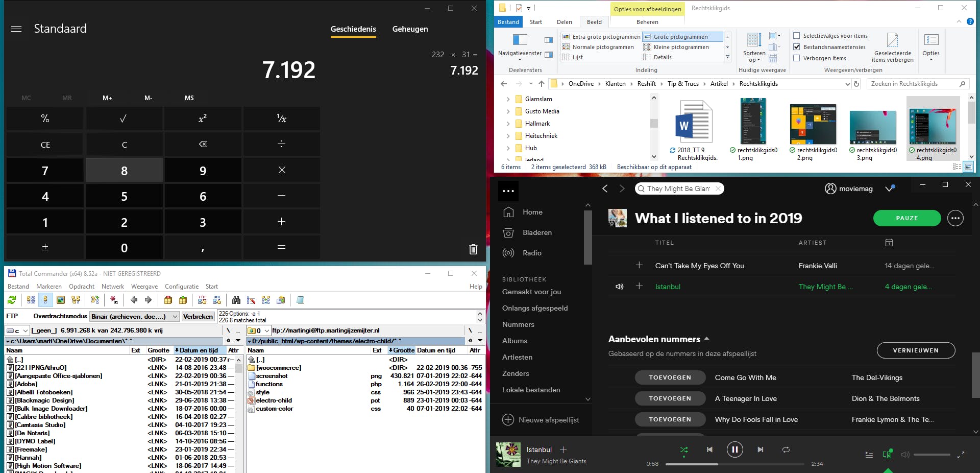
Task: Open the Calculator navigation hamburger menu
Action: pyautogui.click(x=16, y=29)
